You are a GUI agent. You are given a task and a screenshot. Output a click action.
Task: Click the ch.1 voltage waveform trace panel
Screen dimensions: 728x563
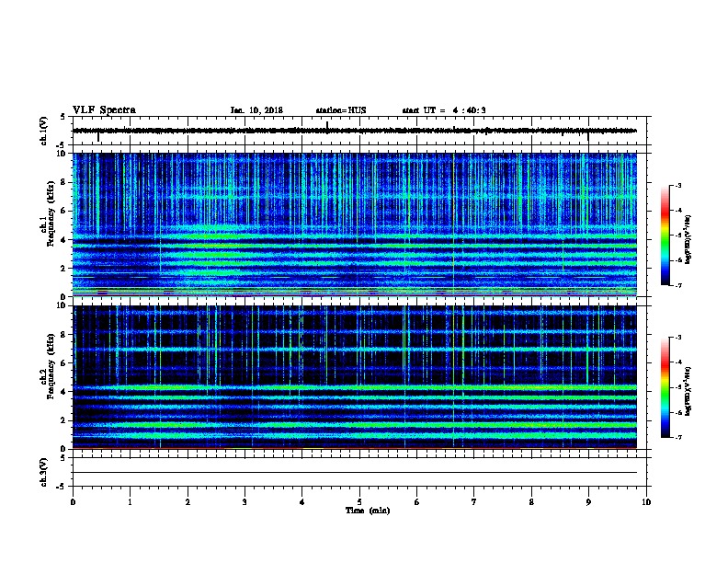click(x=359, y=131)
